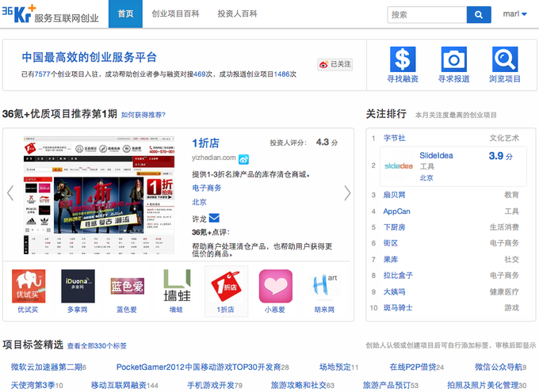Open 下厨房 in the ranking list
The width and height of the screenshot is (539, 392).
(394, 227)
